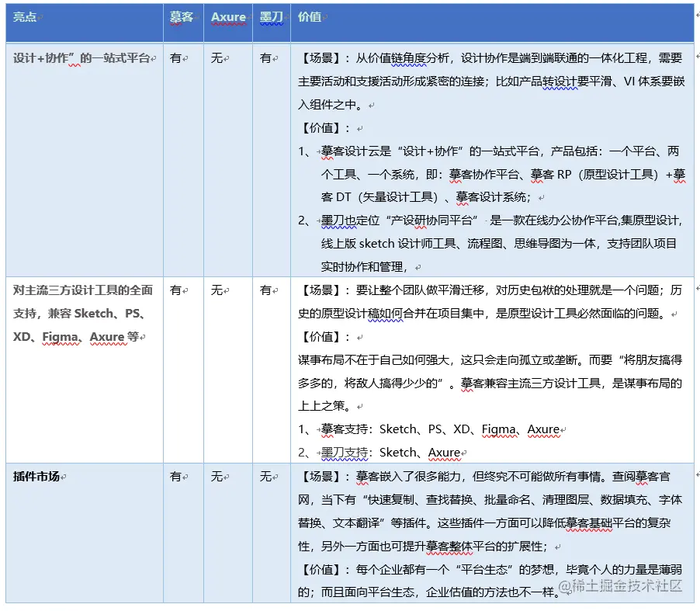Click line '主要活动和支援活动形成紧密的连接'

coord(491,82)
